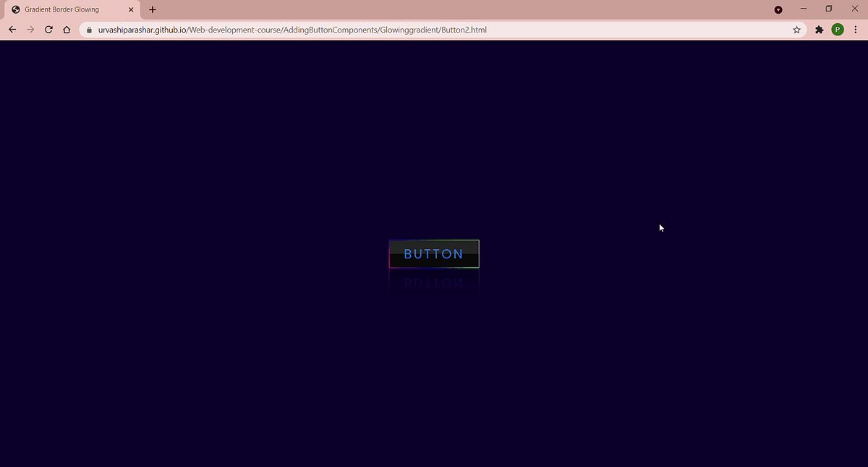
Task: Click the glowing BUTTON element
Action: [433, 253]
